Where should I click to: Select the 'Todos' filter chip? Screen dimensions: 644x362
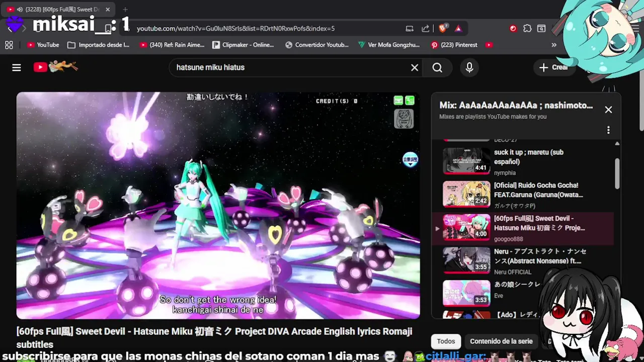tap(446, 341)
